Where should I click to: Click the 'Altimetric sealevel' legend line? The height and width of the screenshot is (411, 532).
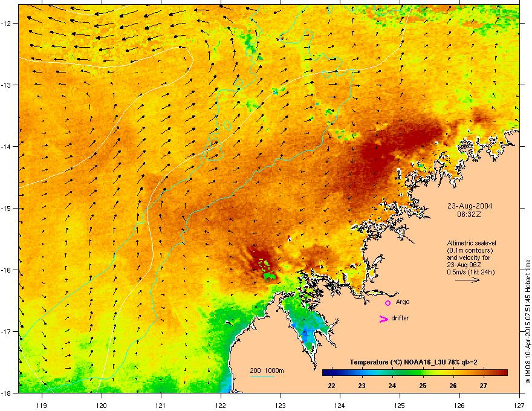(472, 243)
